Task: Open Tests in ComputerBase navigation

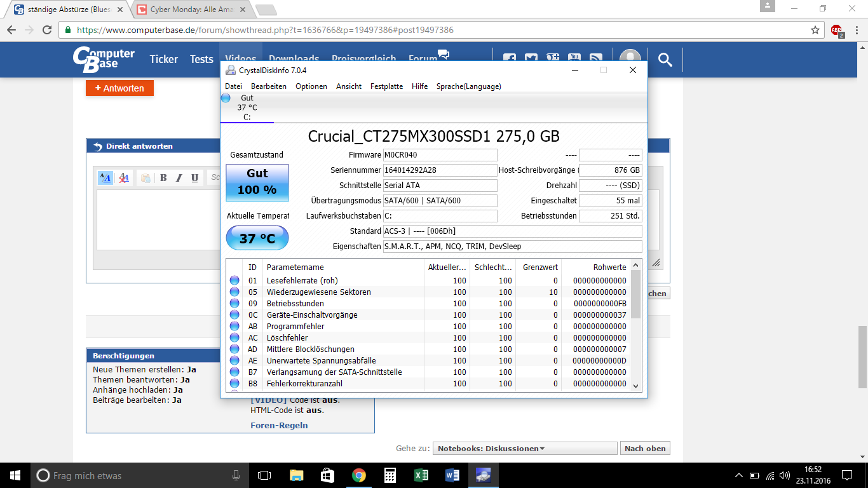Action: (201, 59)
